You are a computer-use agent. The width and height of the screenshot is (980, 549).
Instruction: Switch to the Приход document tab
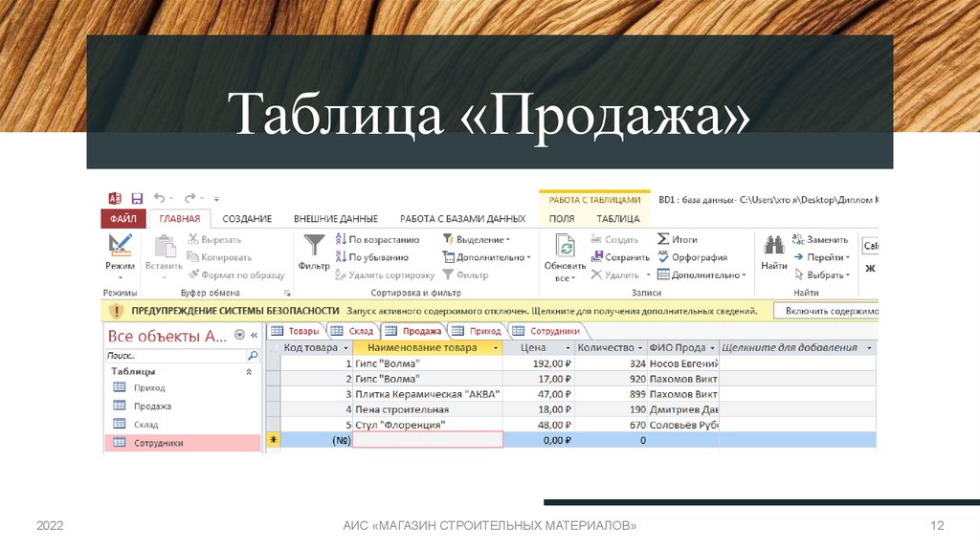(477, 331)
